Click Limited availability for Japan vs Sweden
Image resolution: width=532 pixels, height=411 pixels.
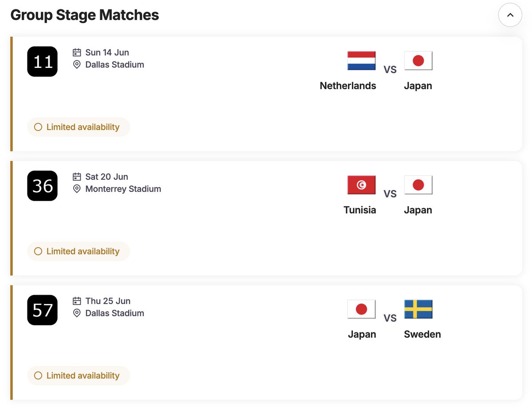coord(78,375)
